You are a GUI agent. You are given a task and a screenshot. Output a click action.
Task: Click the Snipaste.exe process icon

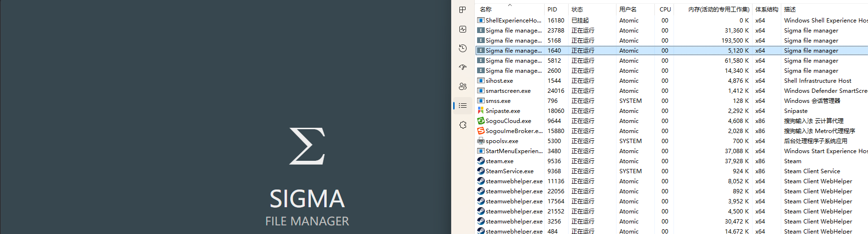(480, 111)
